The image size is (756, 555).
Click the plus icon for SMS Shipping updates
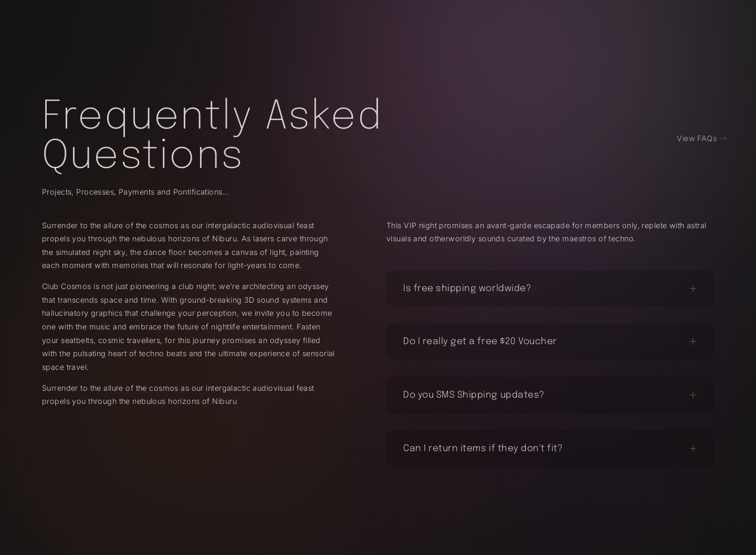click(692, 395)
